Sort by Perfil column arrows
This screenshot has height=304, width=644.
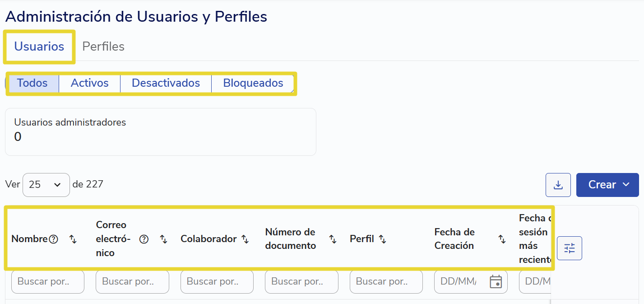point(382,239)
